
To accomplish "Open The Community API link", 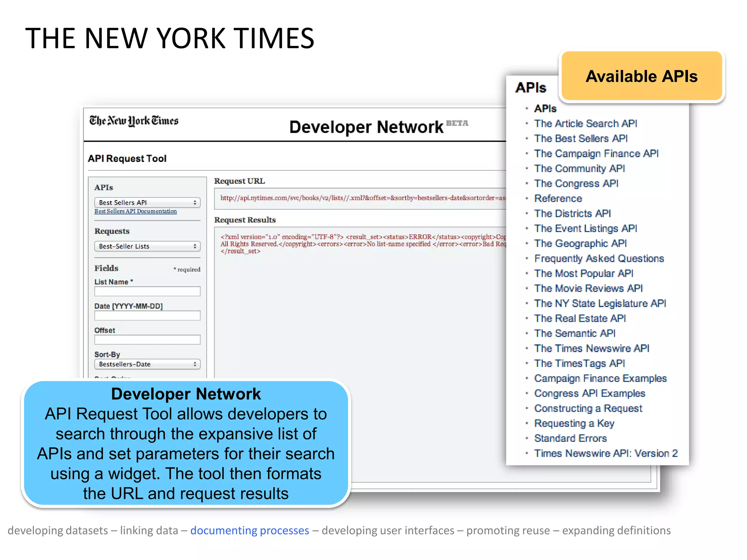I will pos(580,168).
